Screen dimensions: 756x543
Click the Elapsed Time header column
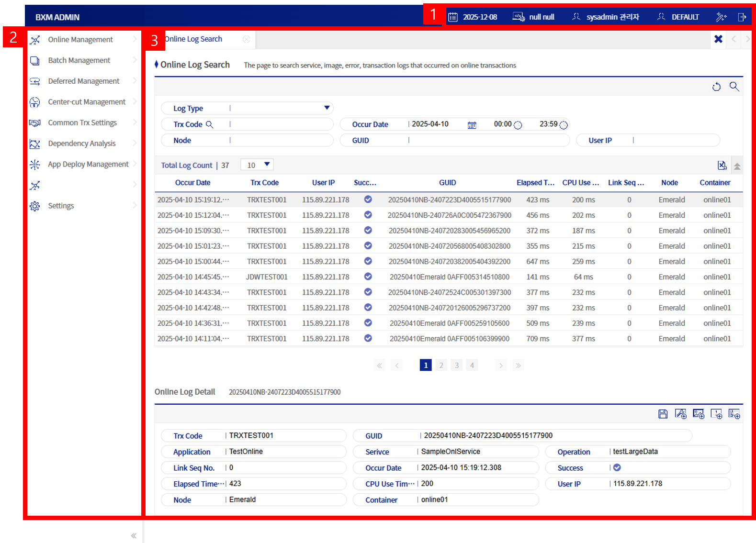pyautogui.click(x=535, y=183)
